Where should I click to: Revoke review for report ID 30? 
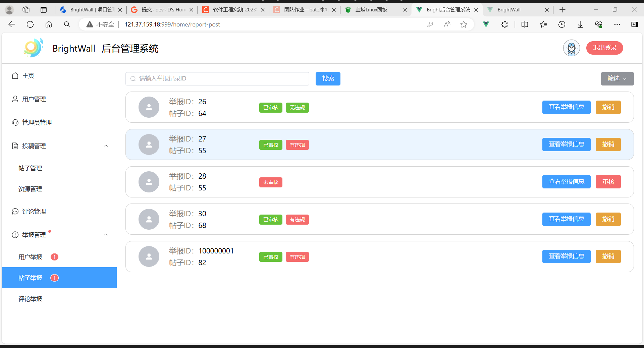point(608,219)
